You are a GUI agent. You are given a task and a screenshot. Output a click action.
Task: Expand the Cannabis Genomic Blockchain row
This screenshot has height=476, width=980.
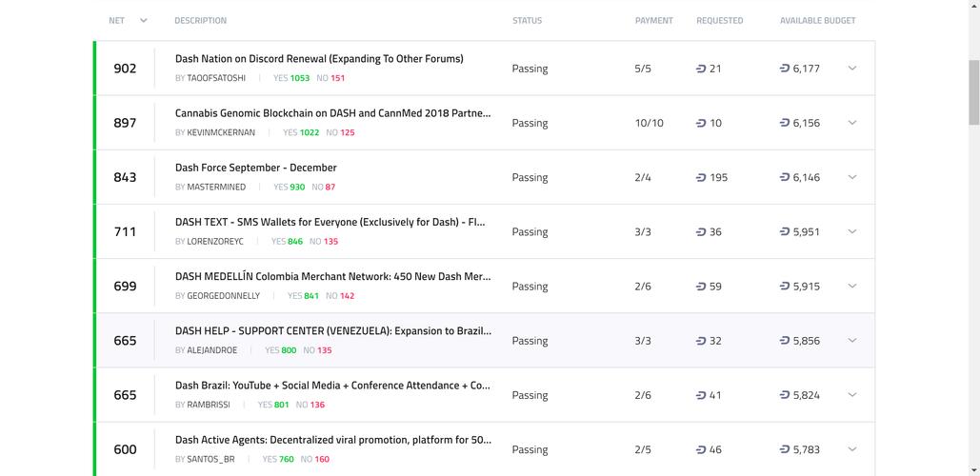pos(851,123)
